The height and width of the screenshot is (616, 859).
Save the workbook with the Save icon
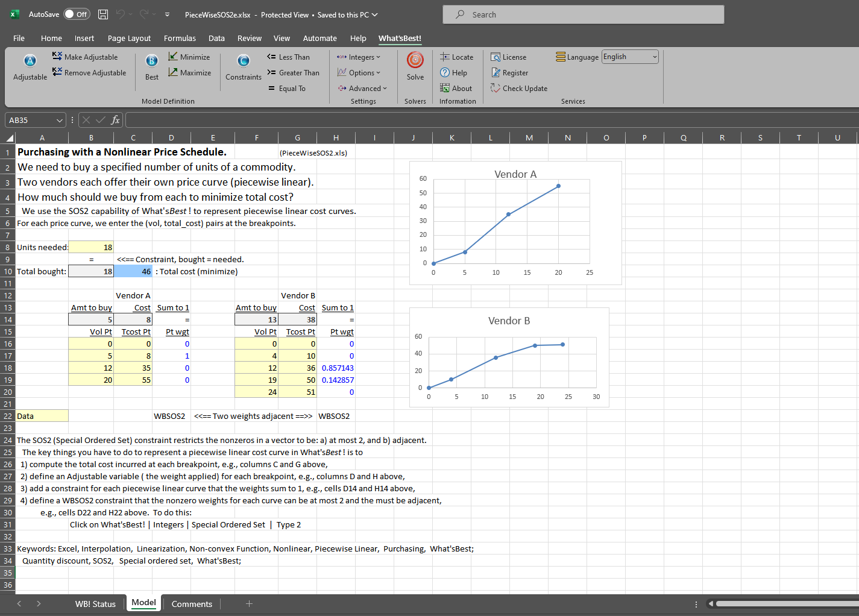(x=103, y=14)
